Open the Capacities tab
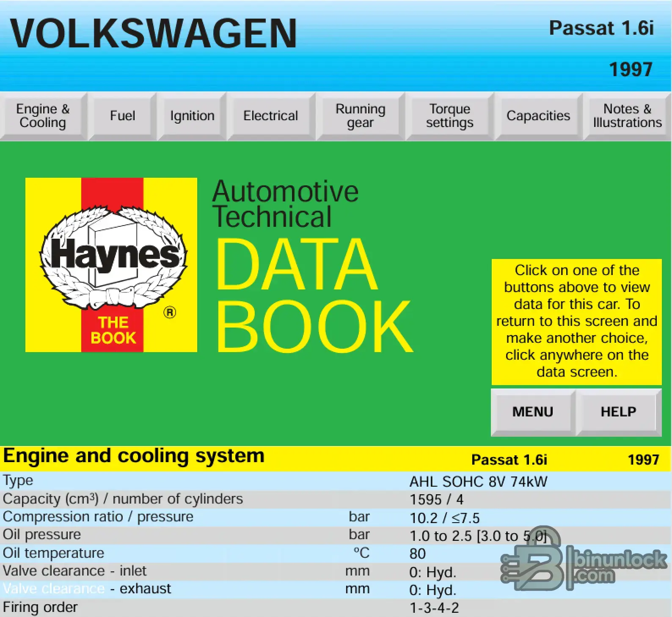672x617 pixels. [x=538, y=116]
